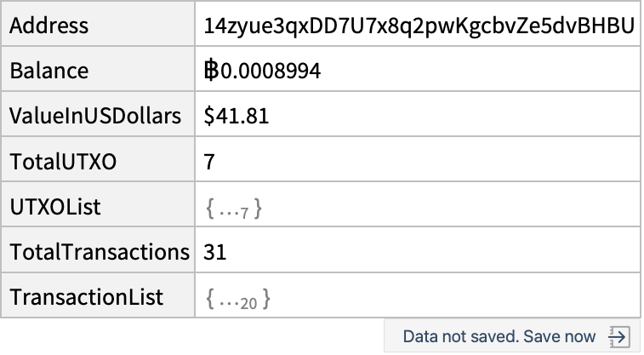The image size is (644, 355).
Task: Click the save arrow icon
Action: (x=619, y=336)
